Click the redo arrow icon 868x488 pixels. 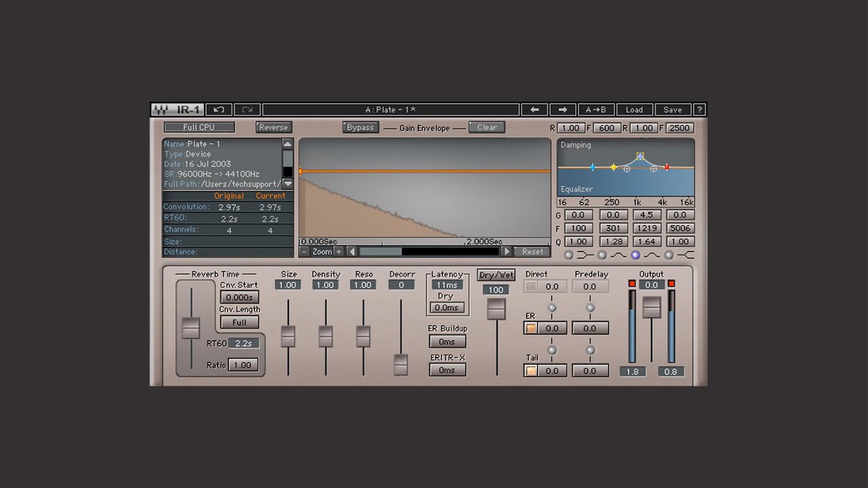(248, 110)
